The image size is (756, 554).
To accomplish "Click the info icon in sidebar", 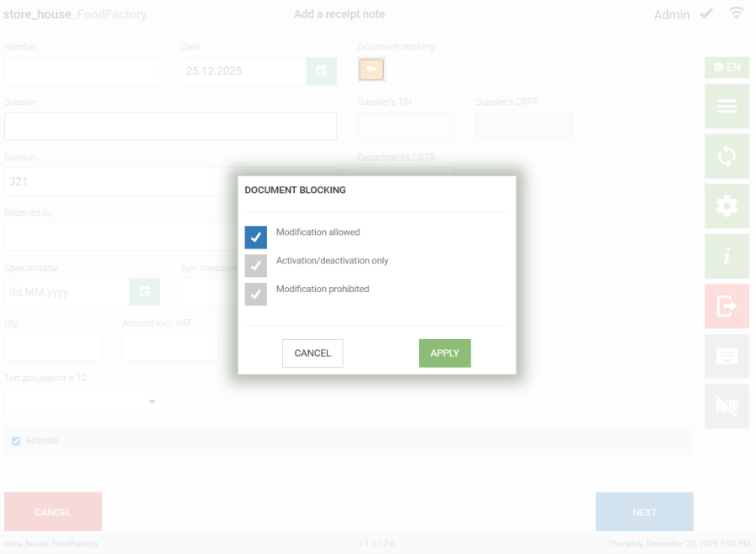I will pyautogui.click(x=727, y=257).
